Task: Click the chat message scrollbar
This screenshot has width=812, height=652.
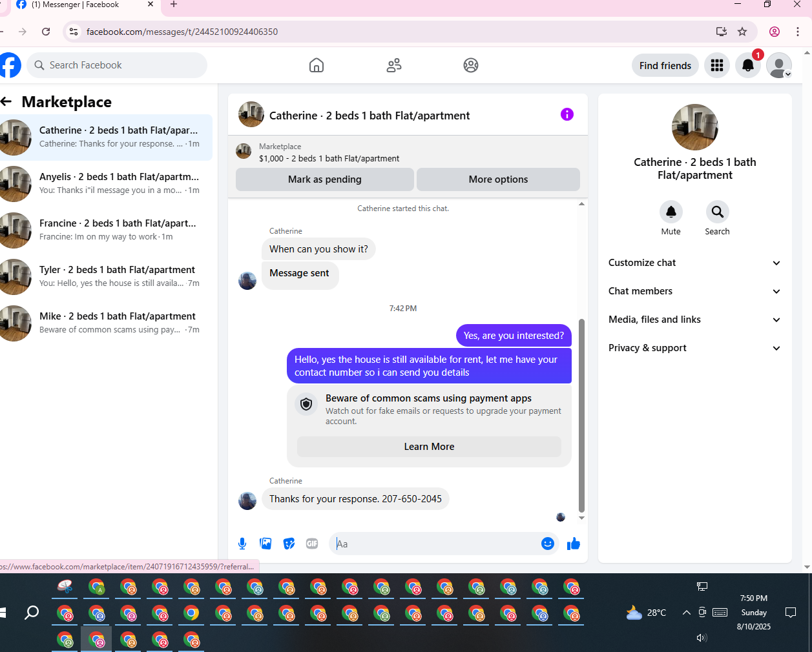Action: (581, 414)
